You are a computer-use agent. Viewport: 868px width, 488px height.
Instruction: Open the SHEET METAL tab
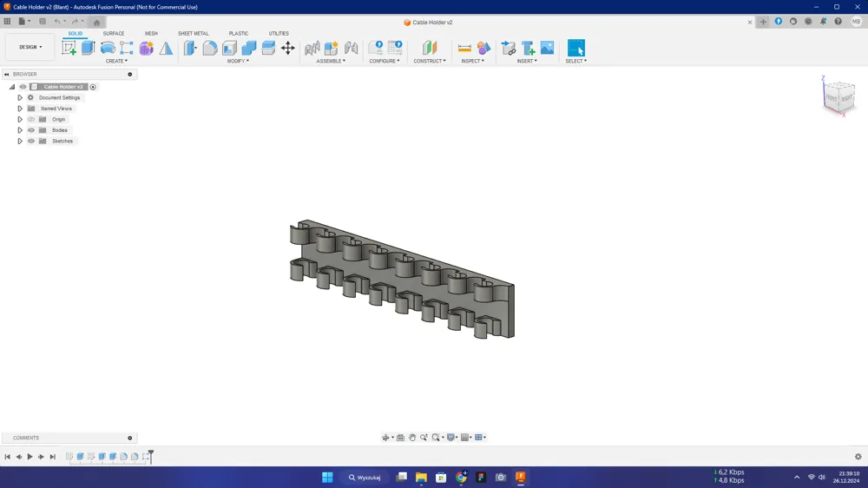pyautogui.click(x=194, y=33)
